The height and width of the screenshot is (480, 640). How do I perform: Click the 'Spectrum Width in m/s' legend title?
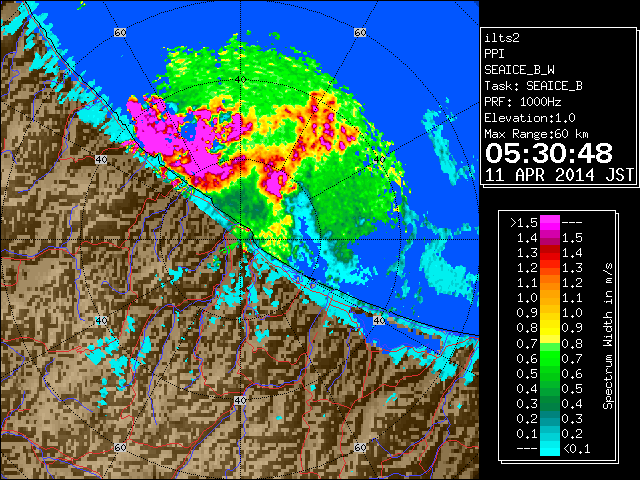[x=608, y=336]
